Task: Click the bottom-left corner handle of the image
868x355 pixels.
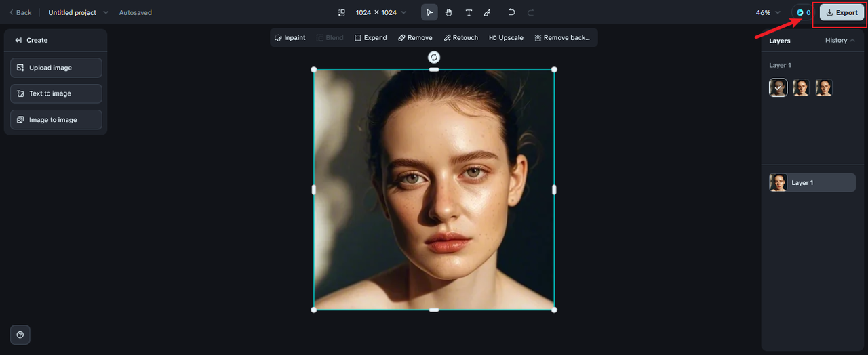Action: coord(313,310)
